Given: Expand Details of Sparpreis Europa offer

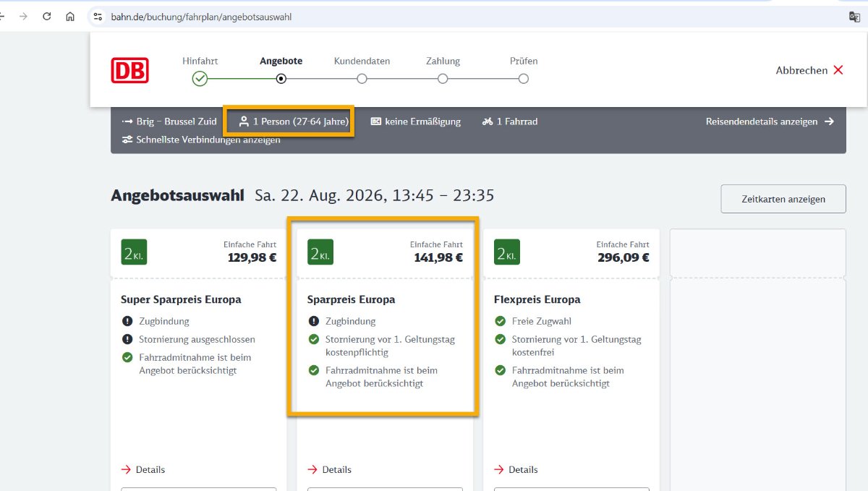Looking at the screenshot, I should [330, 469].
